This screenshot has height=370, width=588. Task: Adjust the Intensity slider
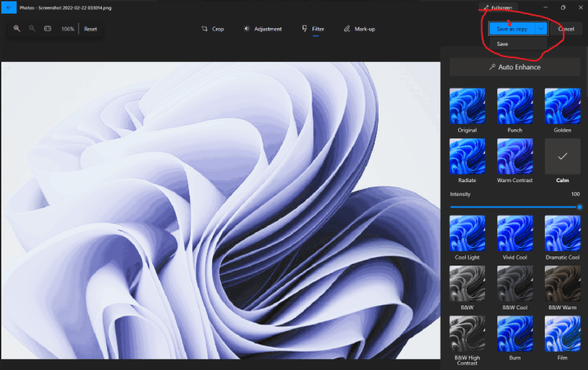515,207
